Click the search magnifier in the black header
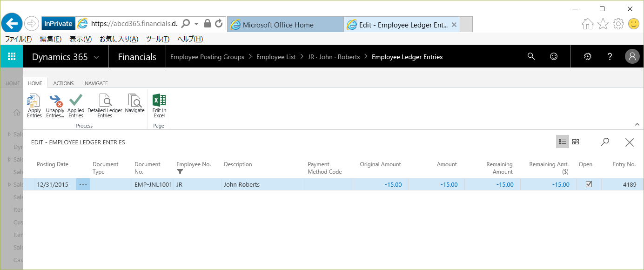Image resolution: width=644 pixels, height=270 pixels. (531, 56)
